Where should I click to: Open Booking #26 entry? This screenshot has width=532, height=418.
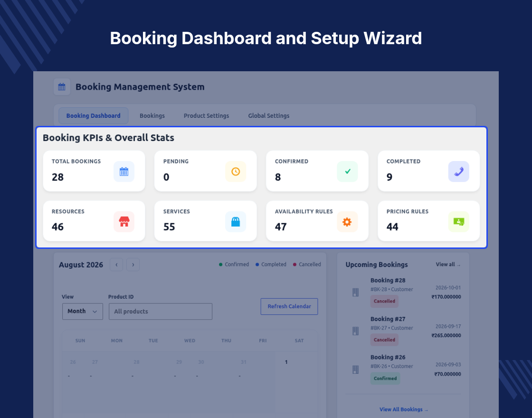403,370
